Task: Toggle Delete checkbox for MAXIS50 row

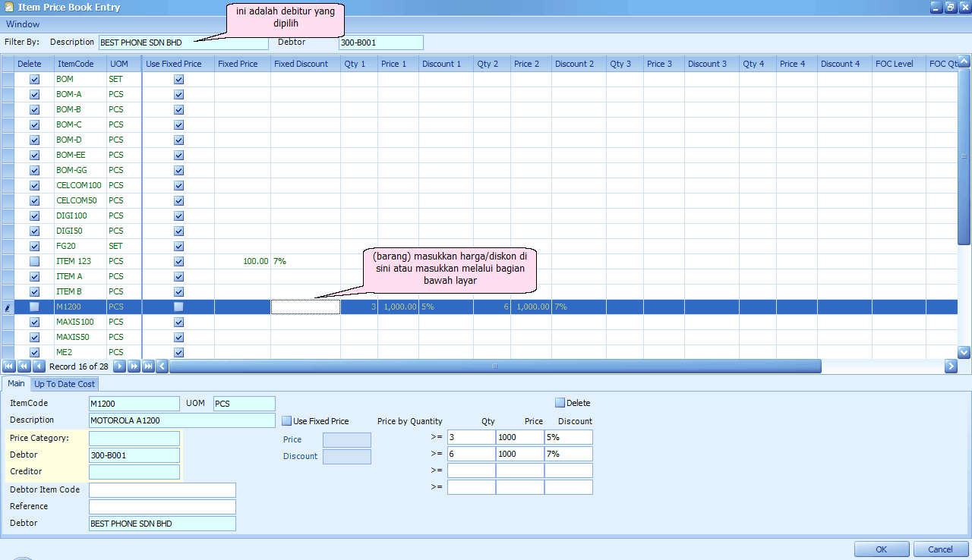Action: click(x=34, y=337)
